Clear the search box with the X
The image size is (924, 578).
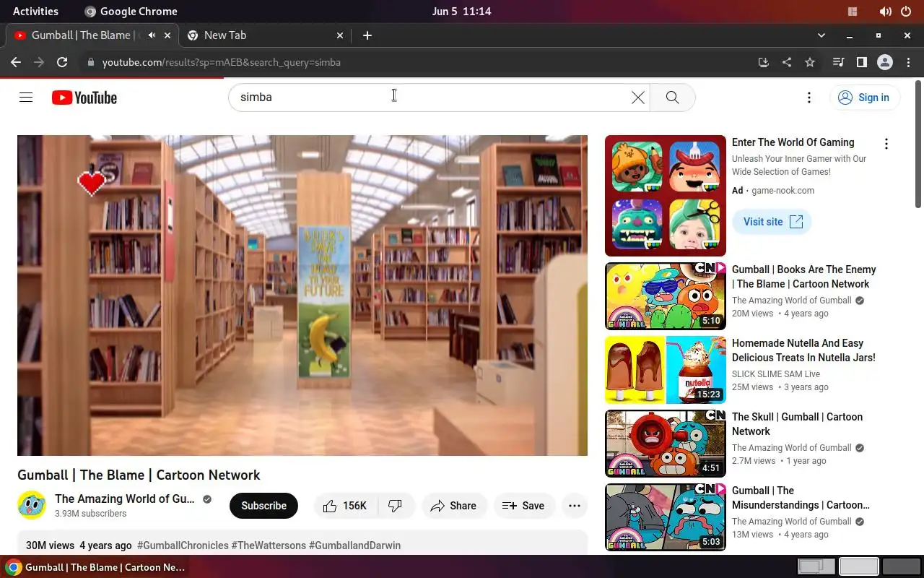coord(638,98)
